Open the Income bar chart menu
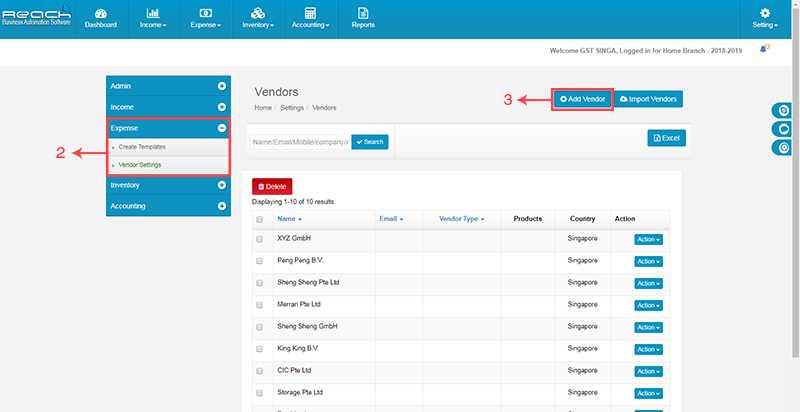The width and height of the screenshot is (800, 412). [x=153, y=14]
